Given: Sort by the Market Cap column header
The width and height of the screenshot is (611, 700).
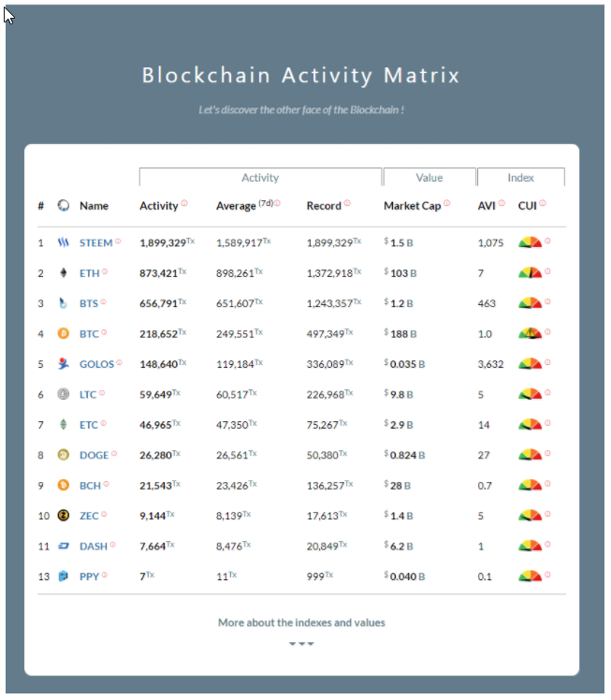Looking at the screenshot, I should [412, 206].
